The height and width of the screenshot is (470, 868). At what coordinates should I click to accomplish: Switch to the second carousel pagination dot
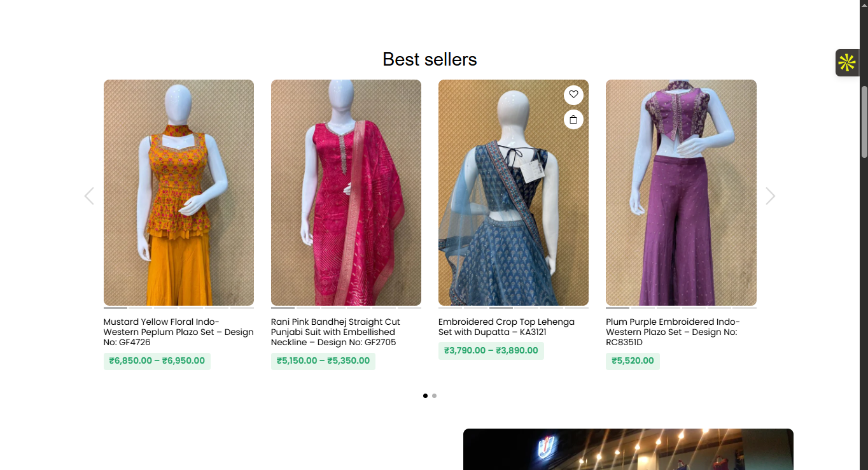point(434,395)
